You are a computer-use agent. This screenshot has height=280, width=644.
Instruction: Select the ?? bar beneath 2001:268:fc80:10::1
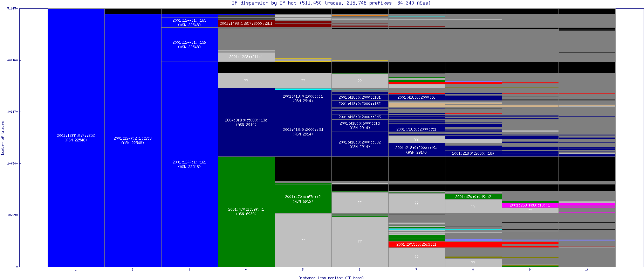click(530, 210)
